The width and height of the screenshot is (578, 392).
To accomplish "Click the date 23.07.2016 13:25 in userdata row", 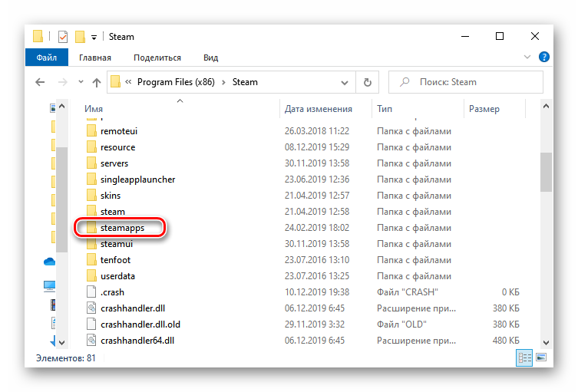I will [317, 276].
